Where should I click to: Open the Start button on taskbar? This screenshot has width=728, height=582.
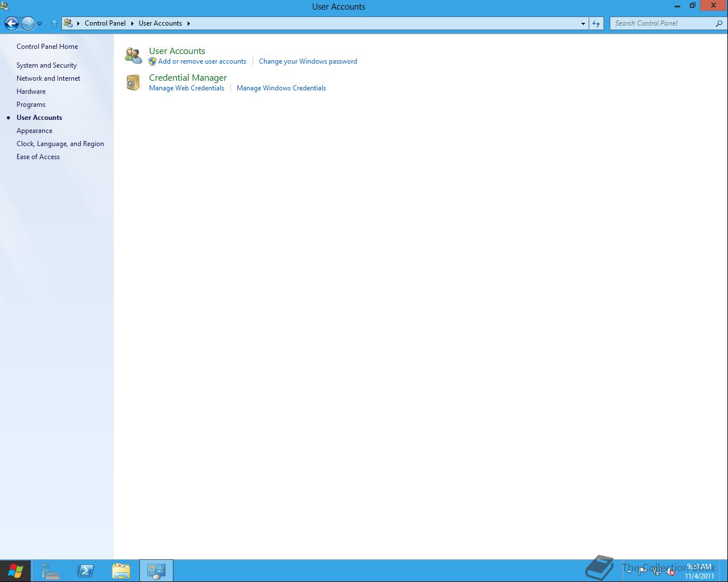click(x=15, y=571)
